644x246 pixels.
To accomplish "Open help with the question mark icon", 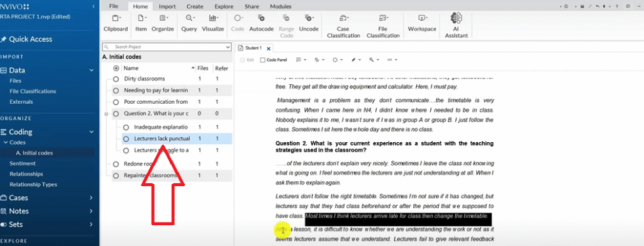I will 617,6.
